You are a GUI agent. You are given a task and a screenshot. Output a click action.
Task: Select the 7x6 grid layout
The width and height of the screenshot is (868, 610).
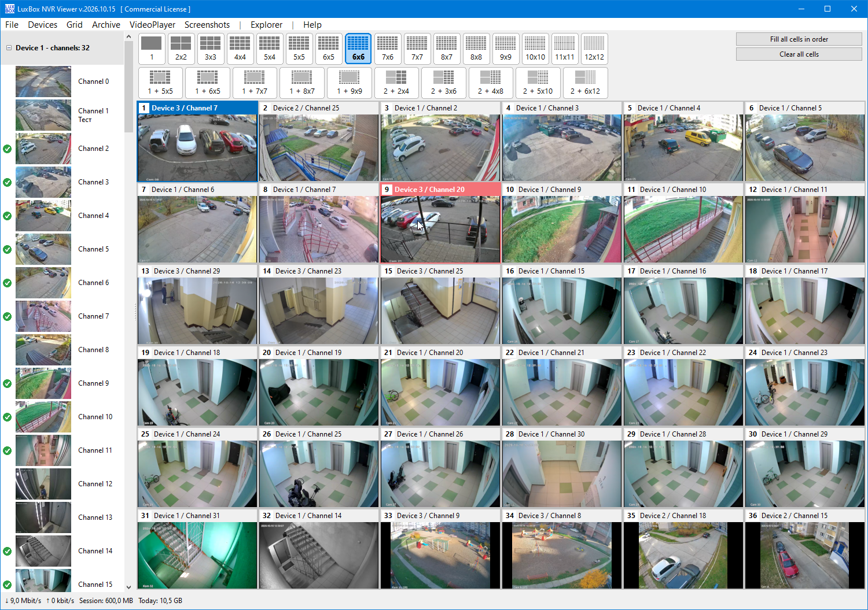(x=388, y=49)
